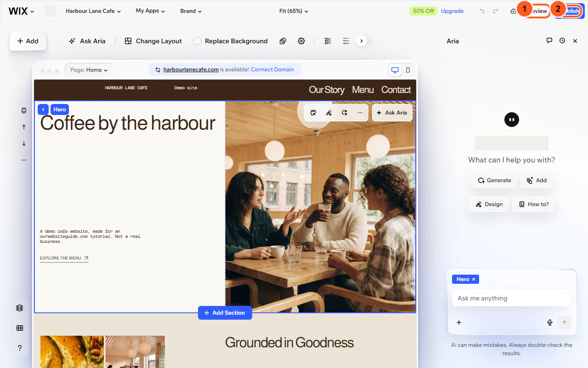Open the help question mark icon
The image size is (588, 368).
click(19, 348)
